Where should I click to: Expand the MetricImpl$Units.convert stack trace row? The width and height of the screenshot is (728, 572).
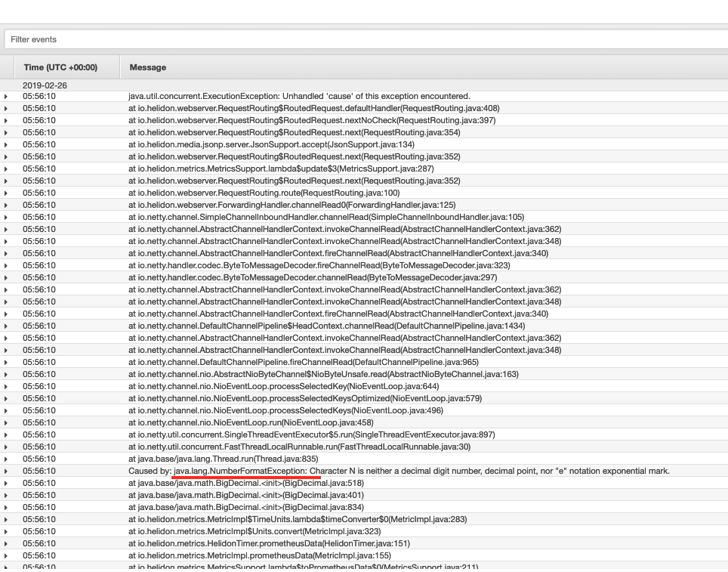tap(8, 531)
